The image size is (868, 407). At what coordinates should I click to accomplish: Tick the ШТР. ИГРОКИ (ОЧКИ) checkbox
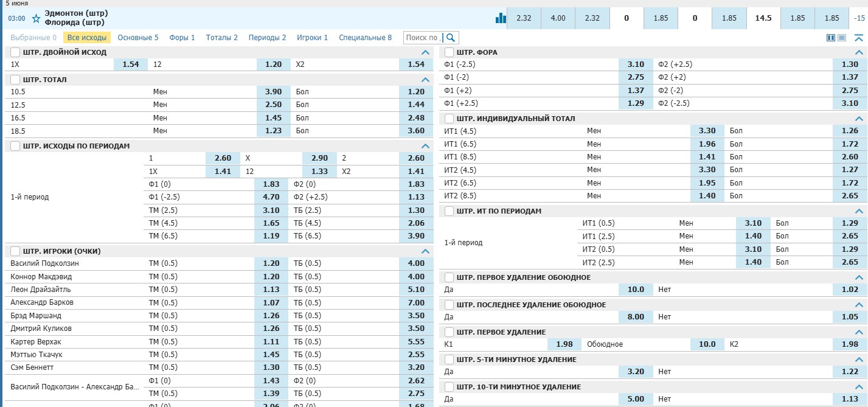point(15,251)
